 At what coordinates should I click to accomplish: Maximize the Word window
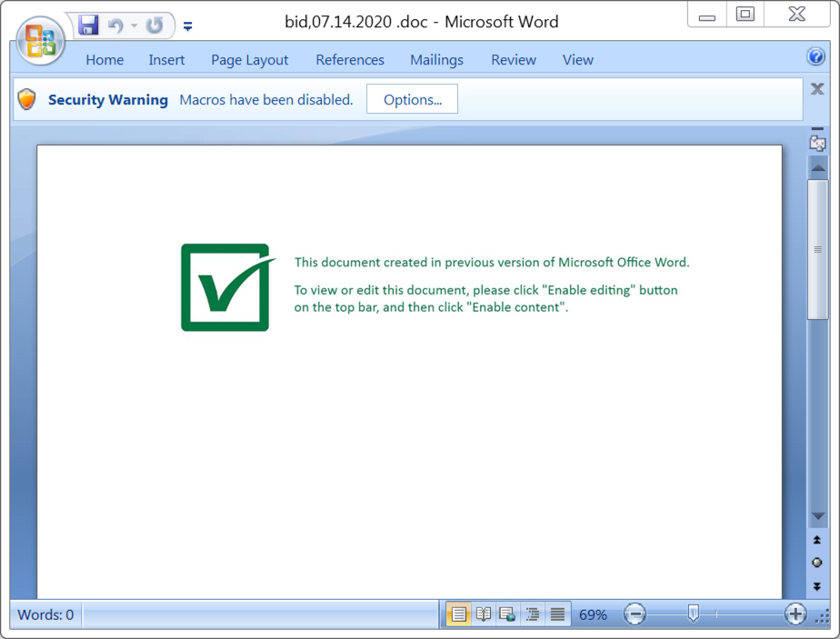click(745, 15)
